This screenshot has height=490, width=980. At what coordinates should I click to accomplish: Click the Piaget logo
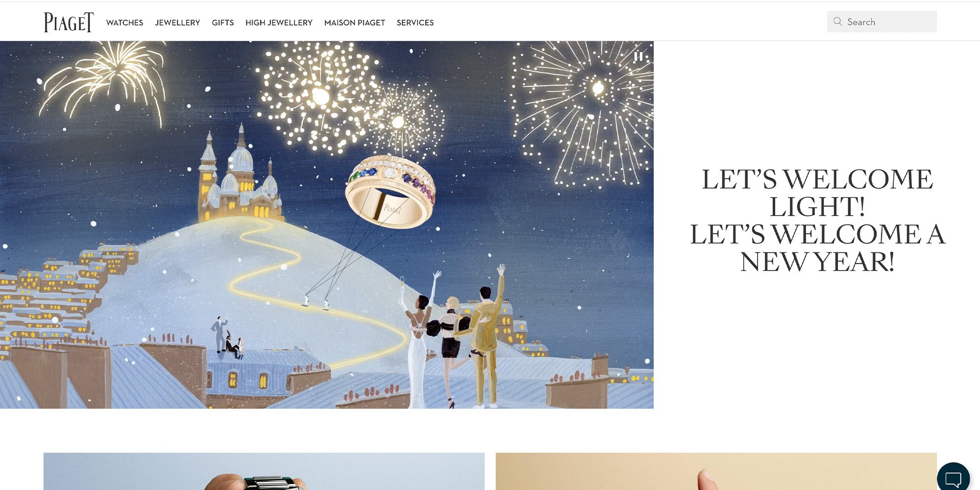click(x=69, y=22)
